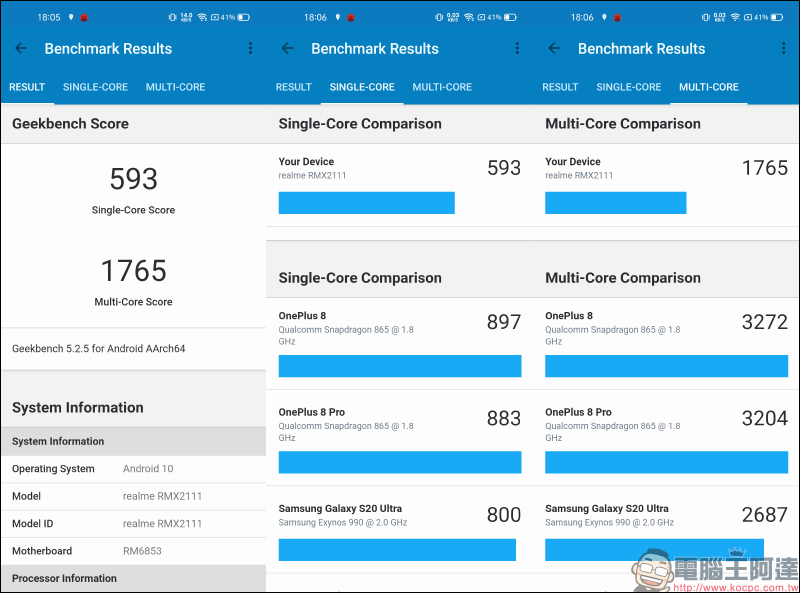Image resolution: width=800 pixels, height=593 pixels.
Task: Tap OnePlus 8 Pro multi-core score bar
Action: click(x=666, y=462)
